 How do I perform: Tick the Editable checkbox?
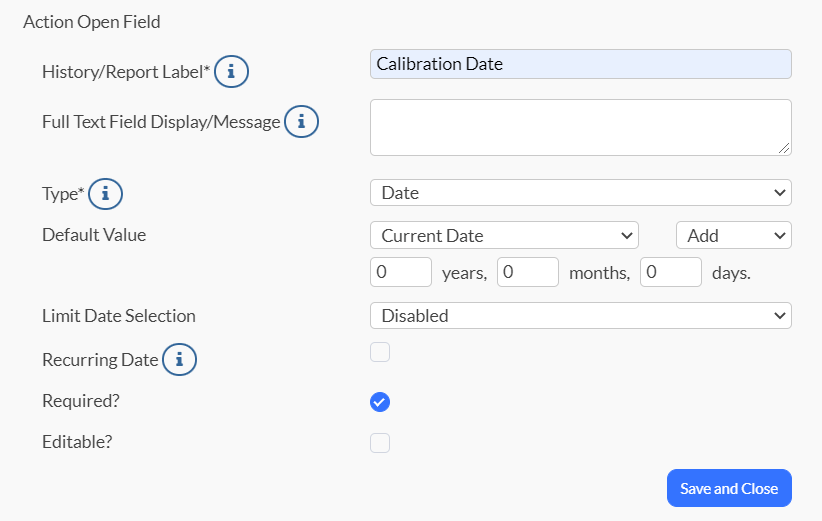pos(380,443)
